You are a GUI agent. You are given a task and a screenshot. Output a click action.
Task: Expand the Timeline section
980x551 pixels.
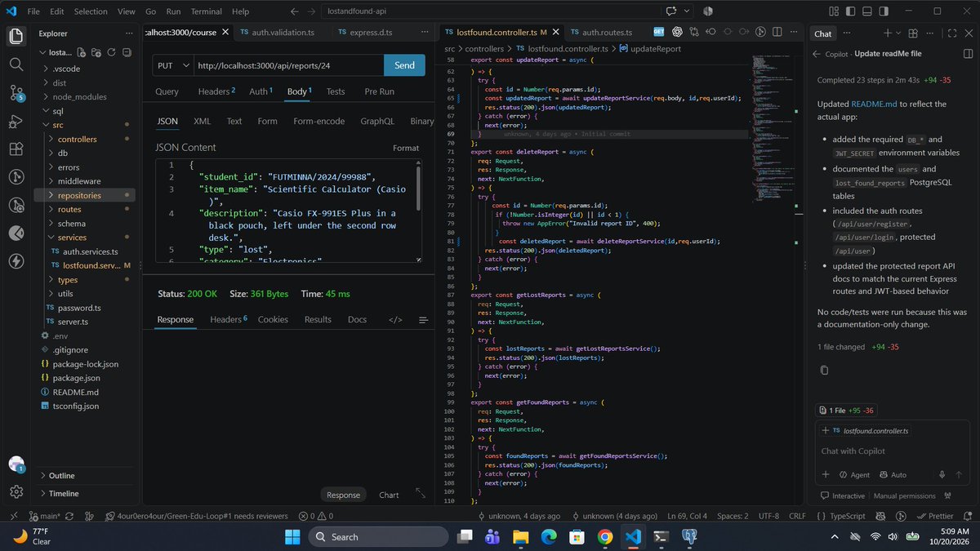tap(63, 493)
